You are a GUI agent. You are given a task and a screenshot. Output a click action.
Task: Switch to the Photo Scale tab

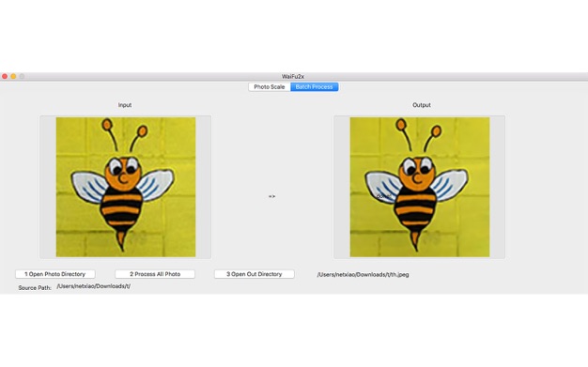(270, 87)
